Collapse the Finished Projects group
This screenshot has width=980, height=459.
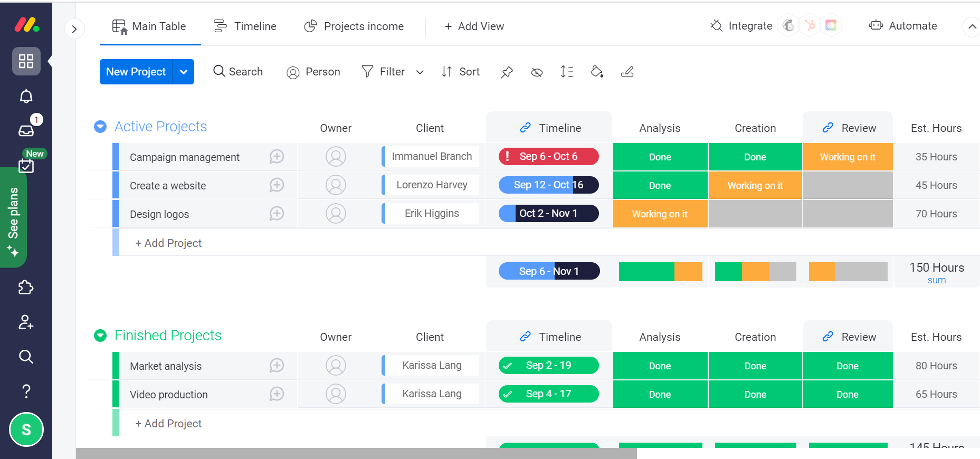100,336
